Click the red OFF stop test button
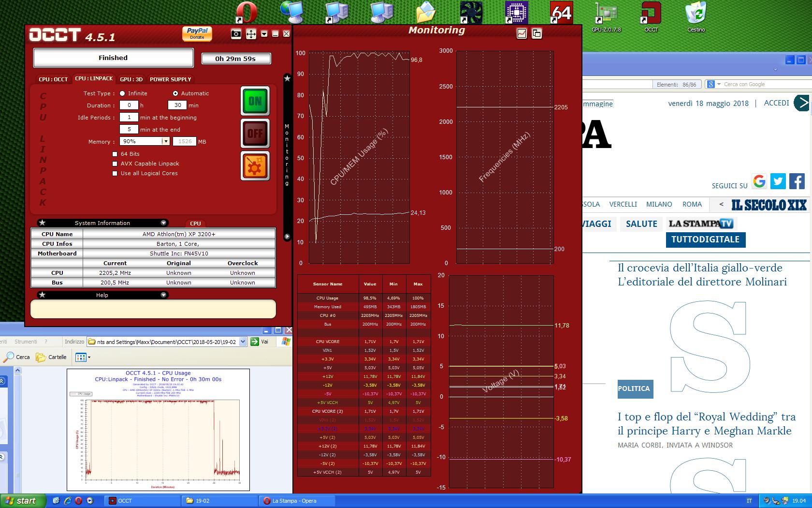The image size is (812, 508). (255, 133)
